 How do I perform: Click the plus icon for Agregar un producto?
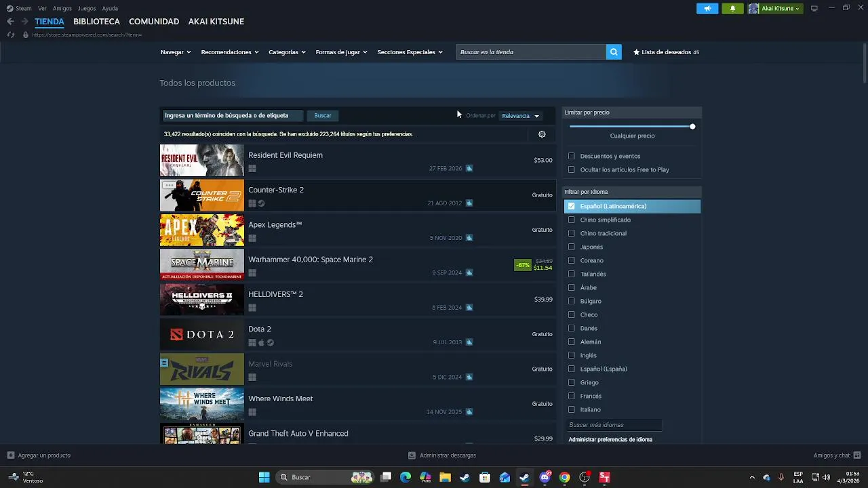[x=11, y=455]
